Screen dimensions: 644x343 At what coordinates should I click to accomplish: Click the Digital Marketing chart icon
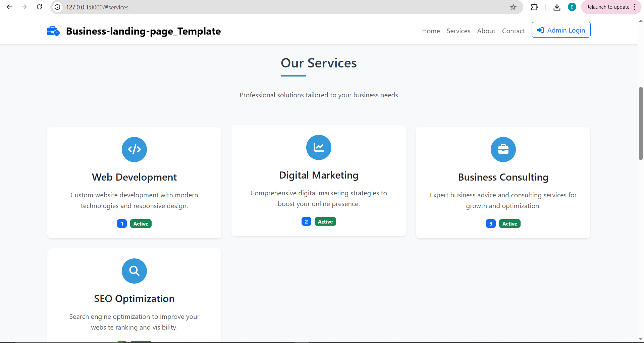(x=319, y=147)
